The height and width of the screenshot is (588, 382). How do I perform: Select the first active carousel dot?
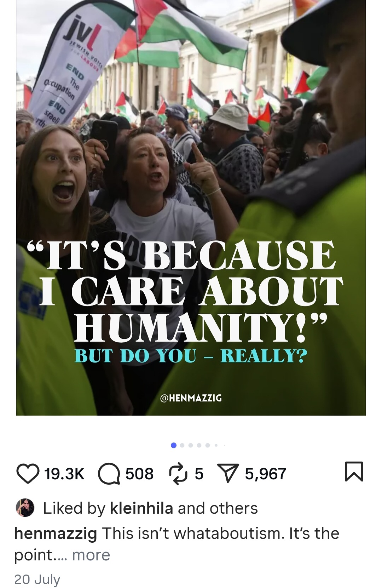coord(174,445)
